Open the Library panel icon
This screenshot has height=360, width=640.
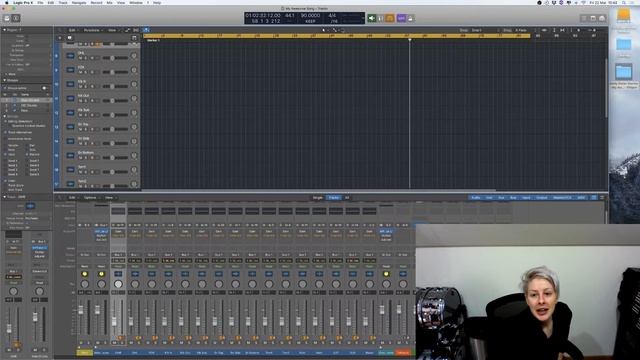pos(7,18)
